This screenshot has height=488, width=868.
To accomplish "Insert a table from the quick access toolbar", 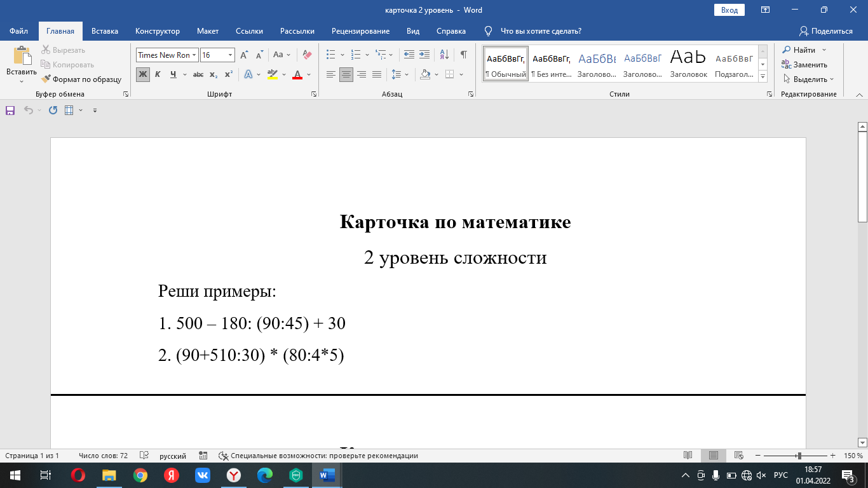I will click(x=69, y=110).
